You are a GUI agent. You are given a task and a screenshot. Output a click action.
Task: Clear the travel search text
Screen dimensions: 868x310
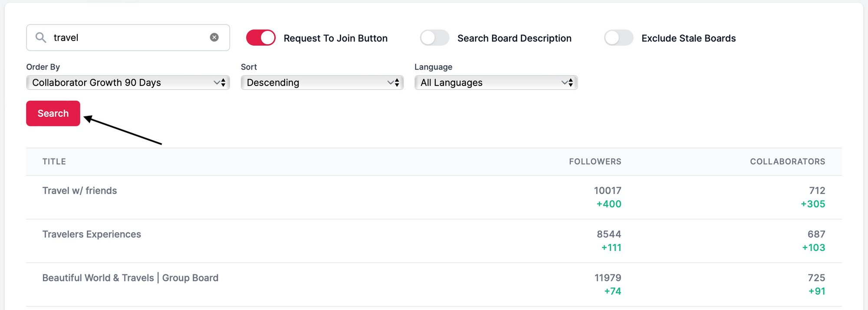click(x=214, y=37)
